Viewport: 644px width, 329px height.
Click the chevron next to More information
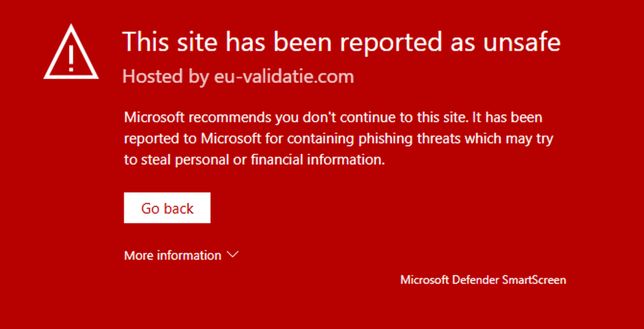pyautogui.click(x=232, y=255)
